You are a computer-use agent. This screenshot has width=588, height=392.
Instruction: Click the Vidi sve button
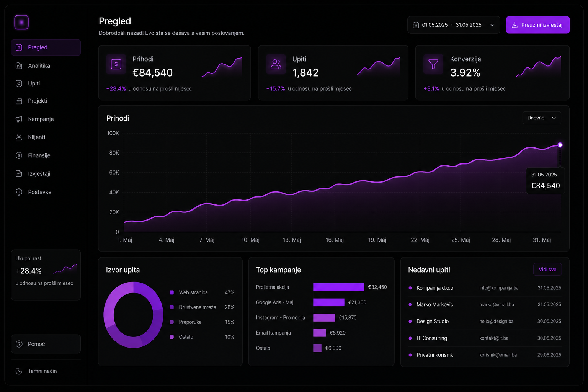click(x=547, y=269)
